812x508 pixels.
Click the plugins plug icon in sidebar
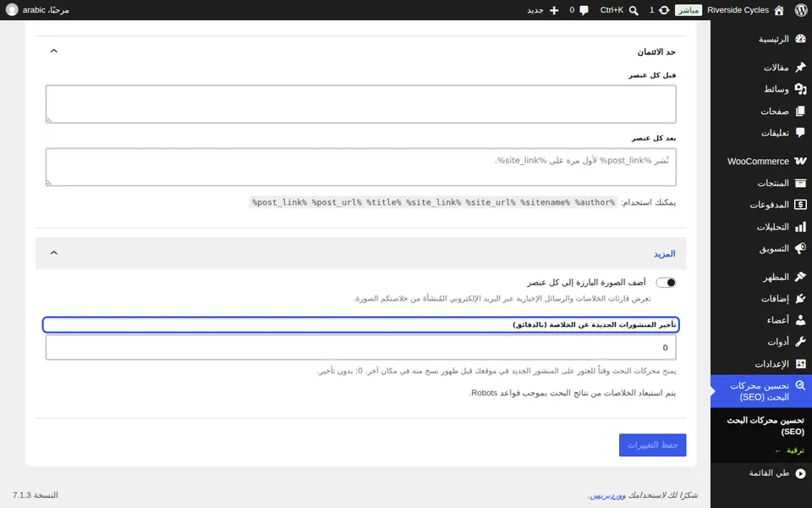click(801, 299)
